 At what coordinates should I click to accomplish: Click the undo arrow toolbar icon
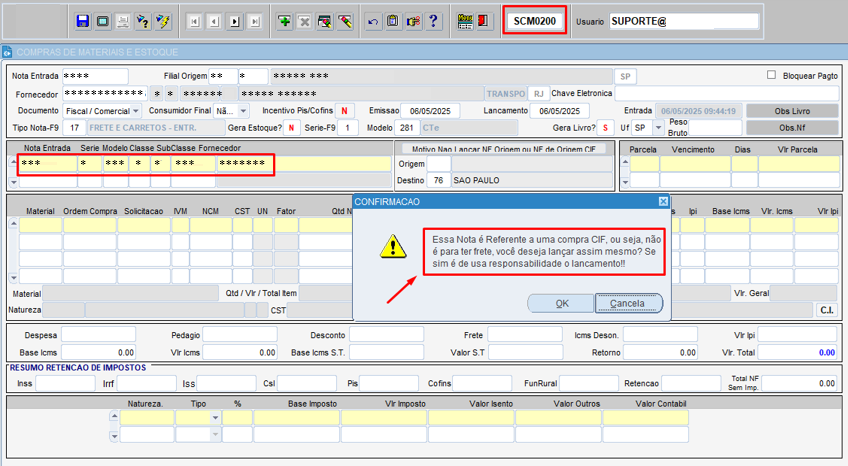click(373, 21)
